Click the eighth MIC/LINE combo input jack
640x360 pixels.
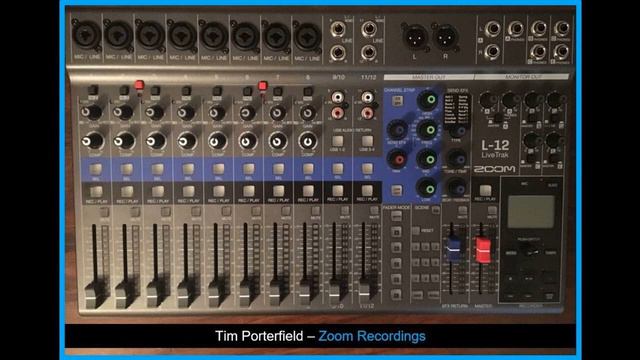[x=307, y=37]
